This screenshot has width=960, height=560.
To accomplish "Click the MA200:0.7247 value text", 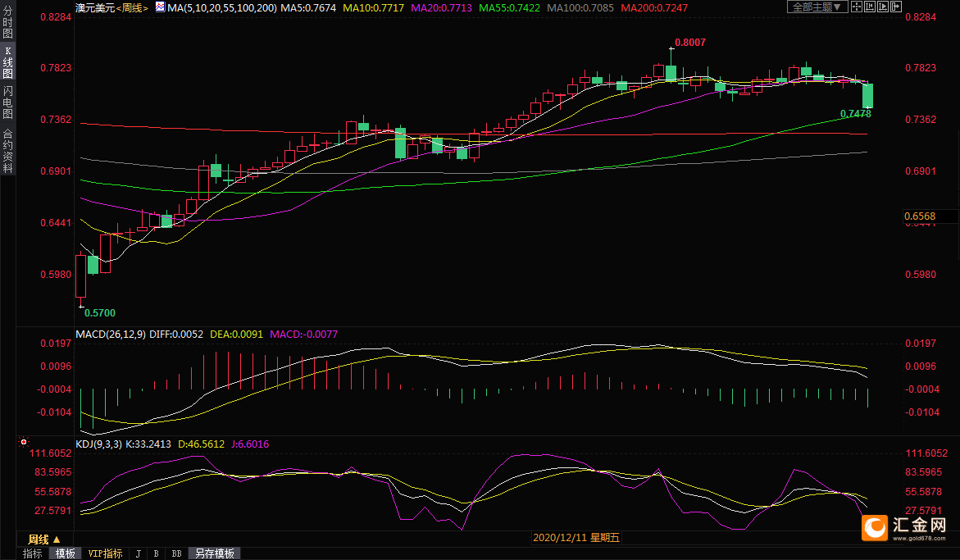I will [654, 8].
